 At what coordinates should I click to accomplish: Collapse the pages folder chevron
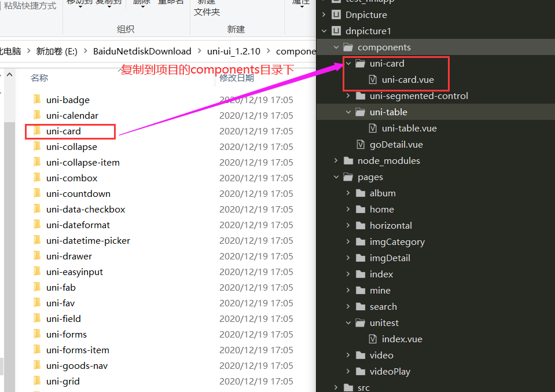(x=336, y=177)
